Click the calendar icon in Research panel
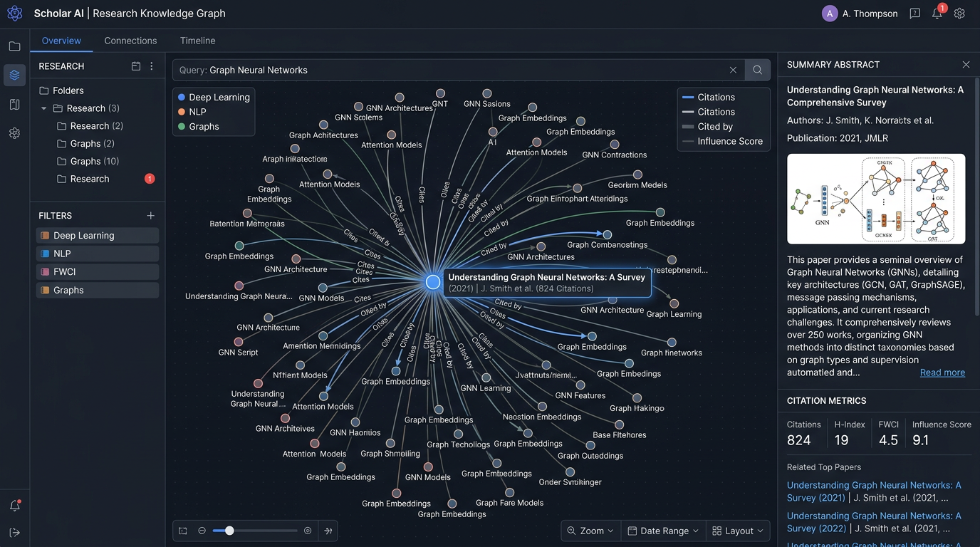 pyautogui.click(x=136, y=66)
